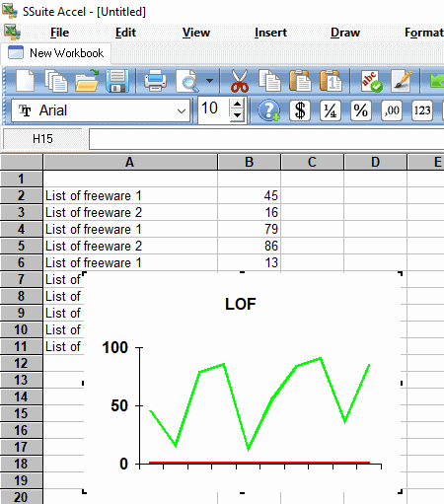Decrease font size with down arrow
The width and height of the screenshot is (444, 504).
[x=237, y=115]
